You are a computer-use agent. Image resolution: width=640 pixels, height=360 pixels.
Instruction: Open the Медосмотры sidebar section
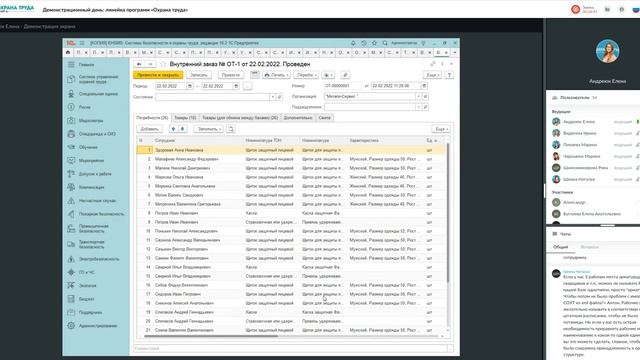tap(91, 120)
